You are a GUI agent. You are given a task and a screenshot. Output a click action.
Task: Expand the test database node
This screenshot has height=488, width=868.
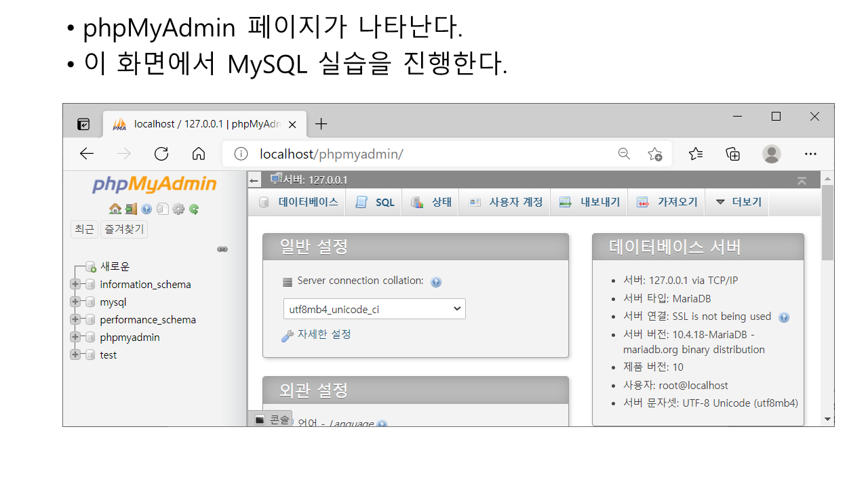click(x=75, y=355)
